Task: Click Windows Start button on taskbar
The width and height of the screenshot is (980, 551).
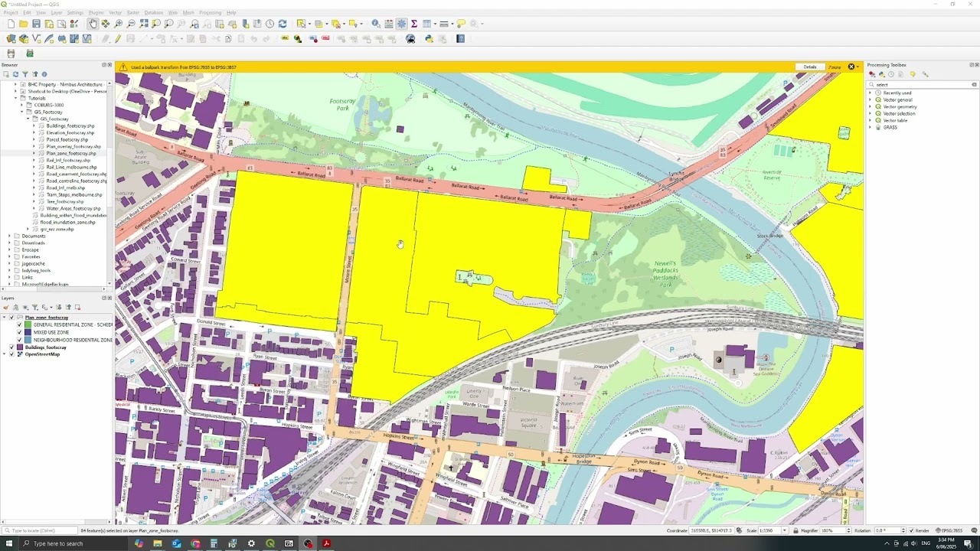Action: point(9,543)
